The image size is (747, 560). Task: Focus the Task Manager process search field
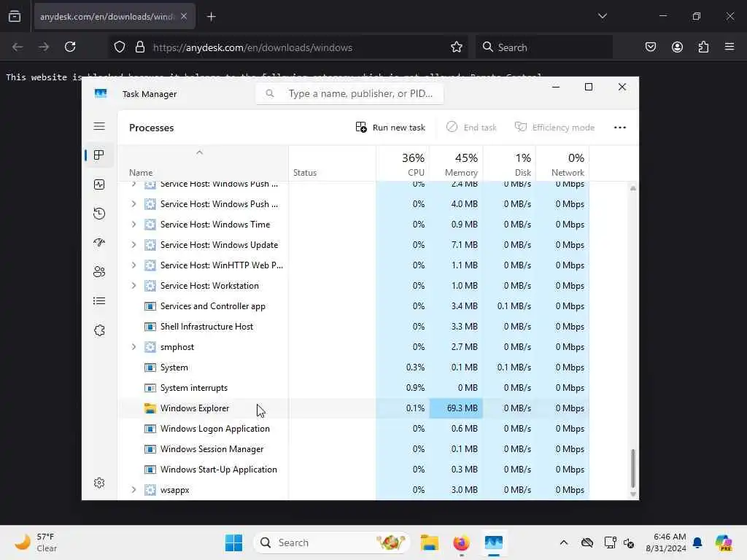(x=349, y=94)
